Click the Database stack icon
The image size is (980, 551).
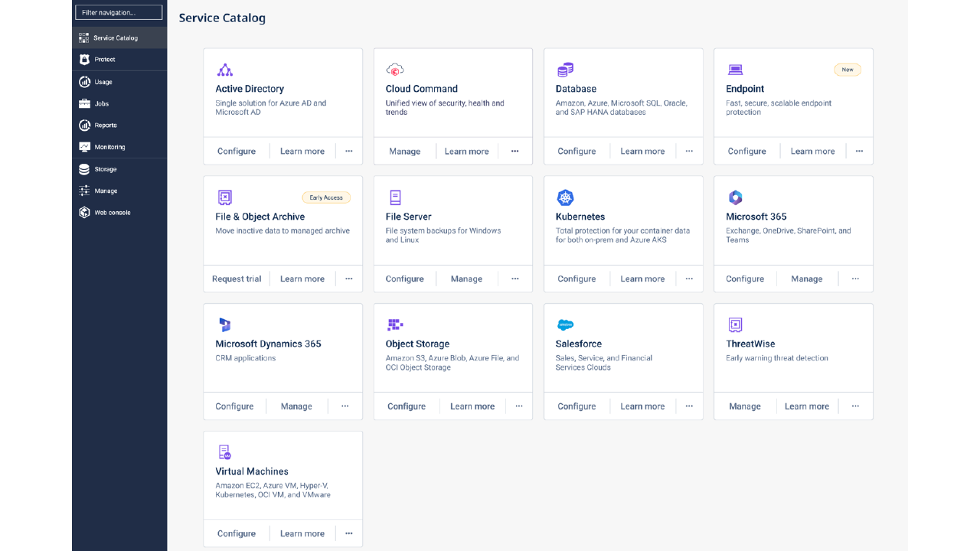coord(565,70)
